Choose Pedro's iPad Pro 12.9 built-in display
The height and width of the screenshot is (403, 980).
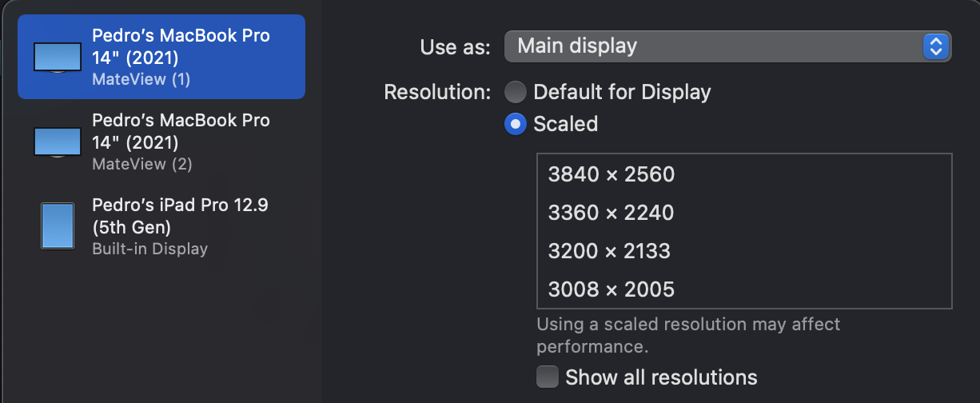pos(161,226)
